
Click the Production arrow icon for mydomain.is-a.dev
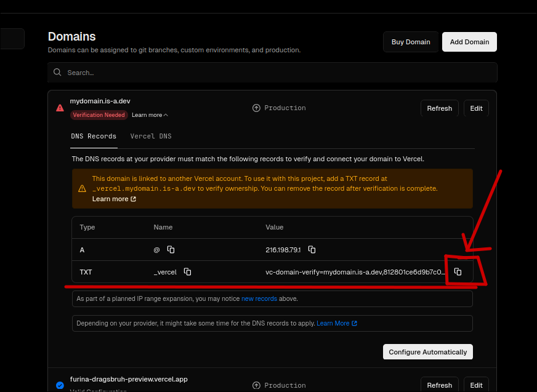coord(256,108)
